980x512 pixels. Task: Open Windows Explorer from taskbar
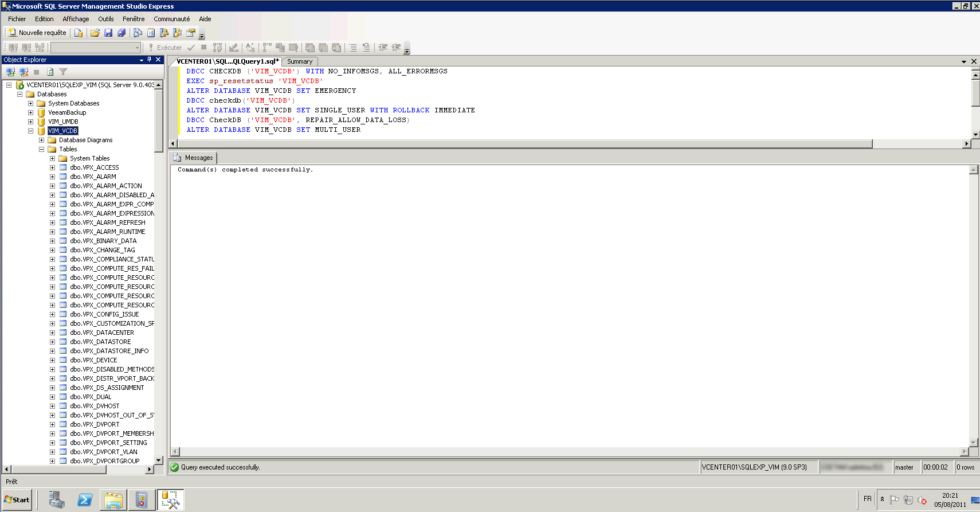113,500
